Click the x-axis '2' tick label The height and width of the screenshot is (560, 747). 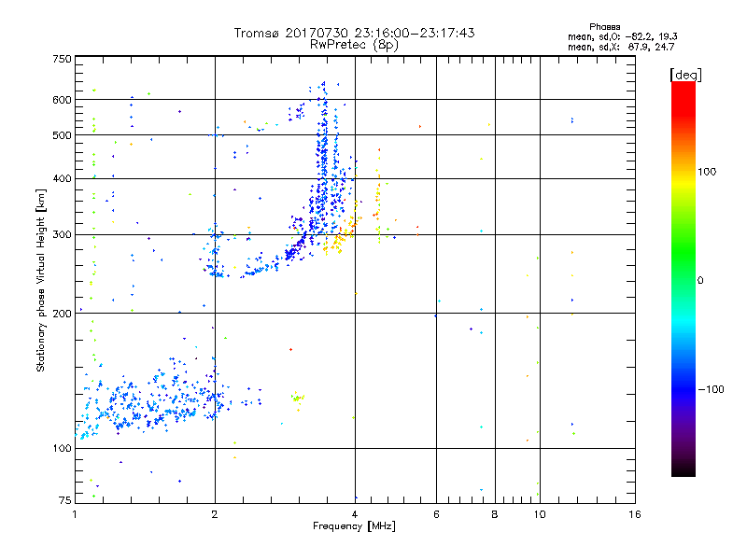tap(215, 514)
